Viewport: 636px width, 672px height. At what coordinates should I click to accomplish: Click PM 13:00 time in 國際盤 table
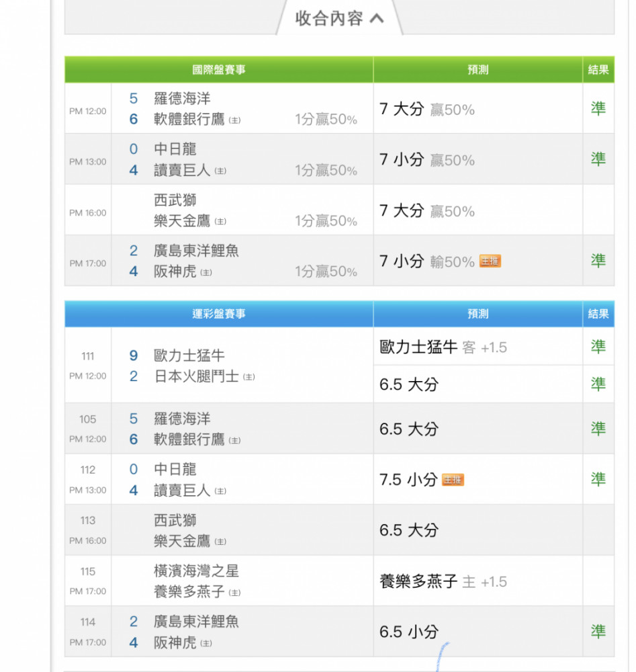[88, 161]
